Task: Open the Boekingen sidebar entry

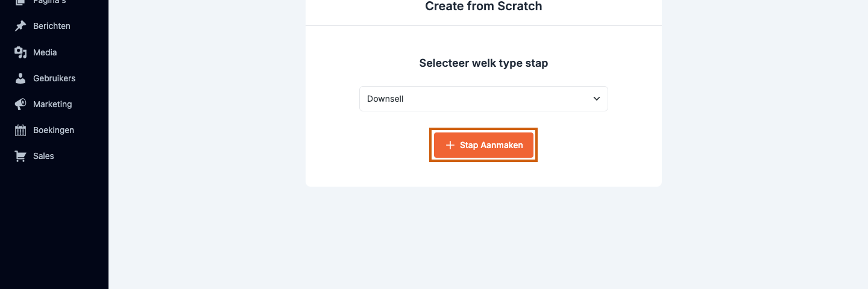Action: pyautogui.click(x=54, y=130)
